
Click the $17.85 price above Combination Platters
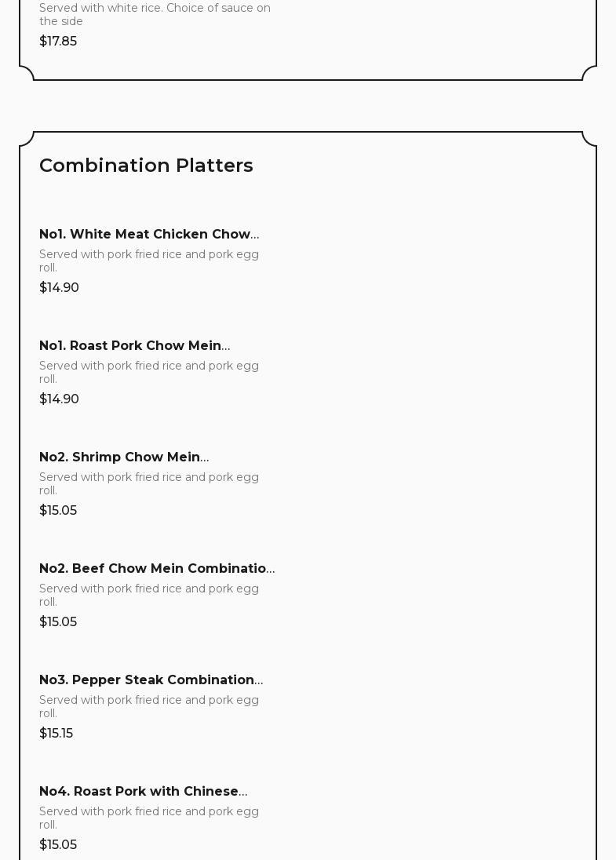[58, 42]
